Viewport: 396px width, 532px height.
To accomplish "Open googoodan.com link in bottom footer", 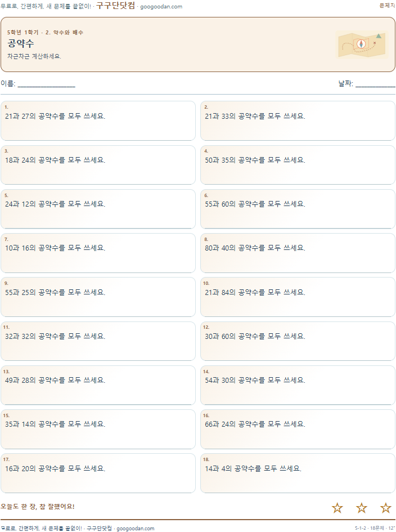I will [x=135, y=528].
